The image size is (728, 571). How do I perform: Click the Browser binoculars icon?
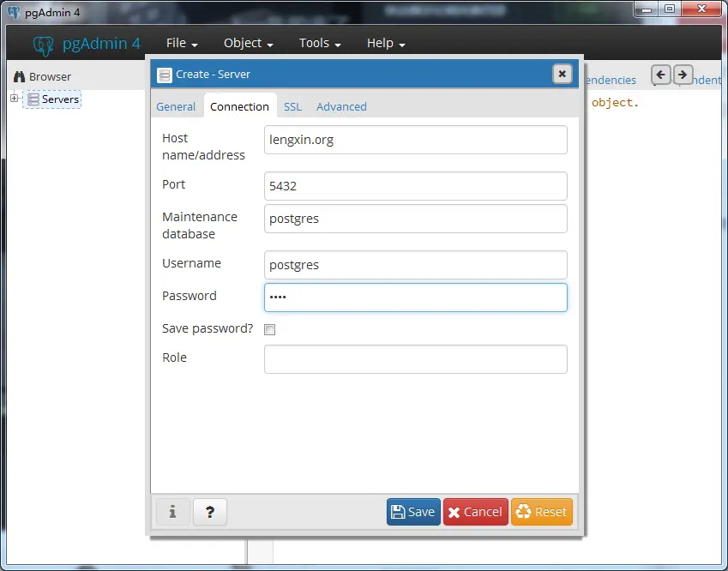coord(19,76)
